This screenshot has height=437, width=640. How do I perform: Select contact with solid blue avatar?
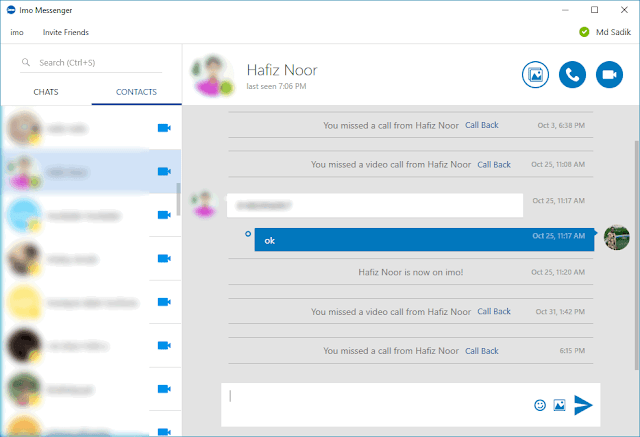click(24, 215)
